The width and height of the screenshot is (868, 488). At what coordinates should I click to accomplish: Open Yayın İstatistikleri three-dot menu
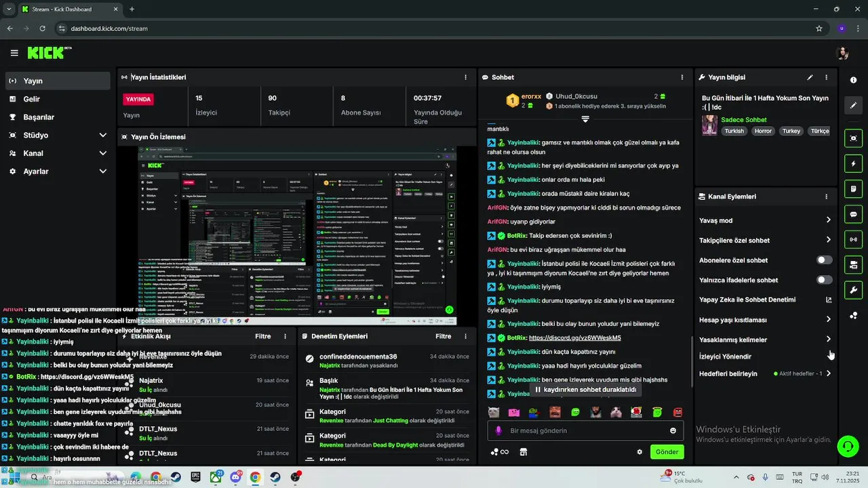pyautogui.click(x=465, y=77)
